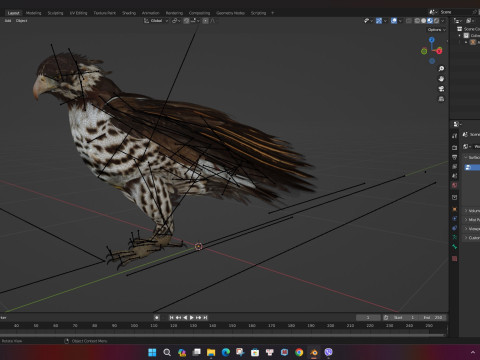The image size is (480, 360).
Task: Open Microsoft Edge from the taskbar
Action: [x=226, y=352]
